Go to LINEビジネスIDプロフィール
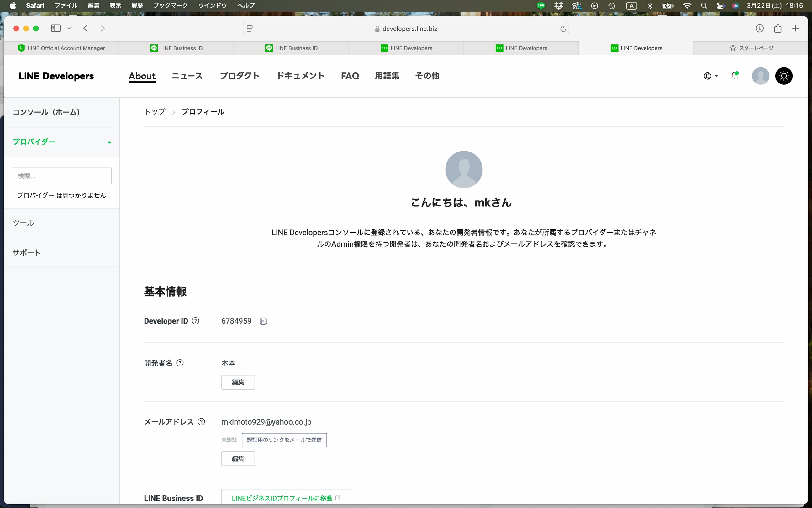The image size is (812, 508). (286, 498)
